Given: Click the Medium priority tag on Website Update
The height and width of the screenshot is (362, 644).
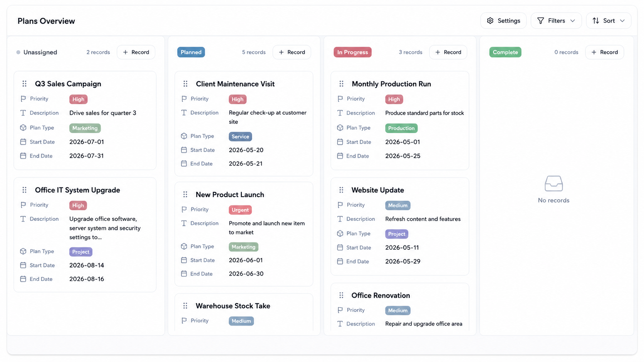Looking at the screenshot, I should click(x=398, y=205).
